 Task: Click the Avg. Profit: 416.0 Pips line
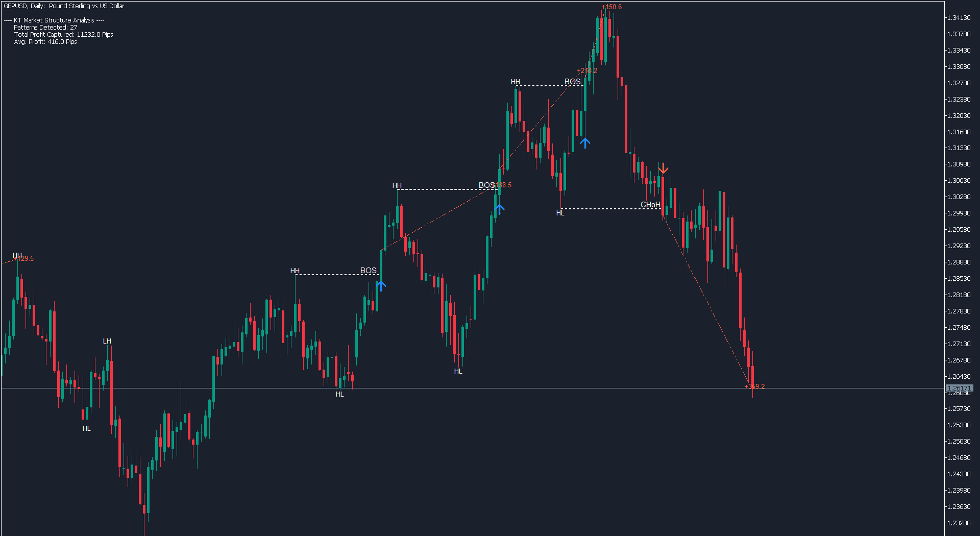click(45, 42)
